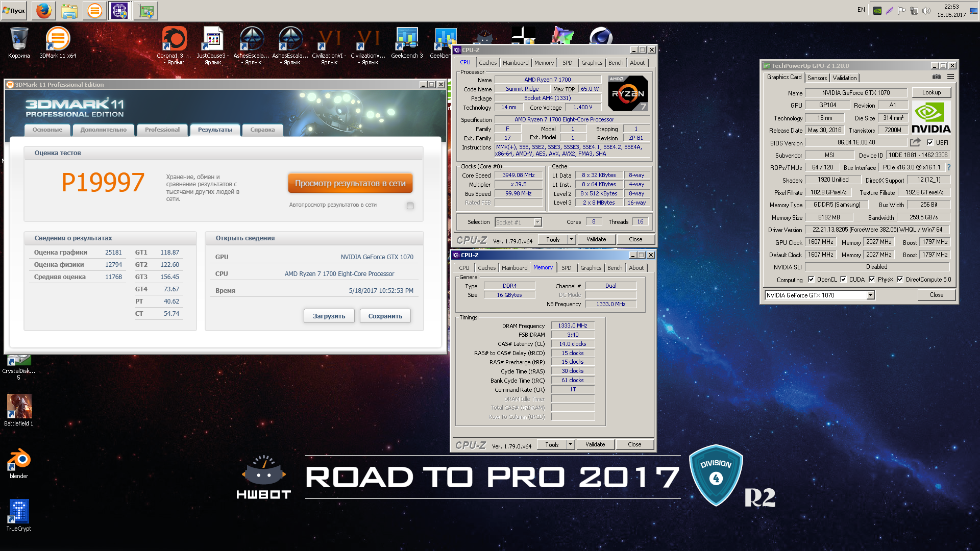
Task: Click Просмотр результатов в сети button
Action: 350,183
